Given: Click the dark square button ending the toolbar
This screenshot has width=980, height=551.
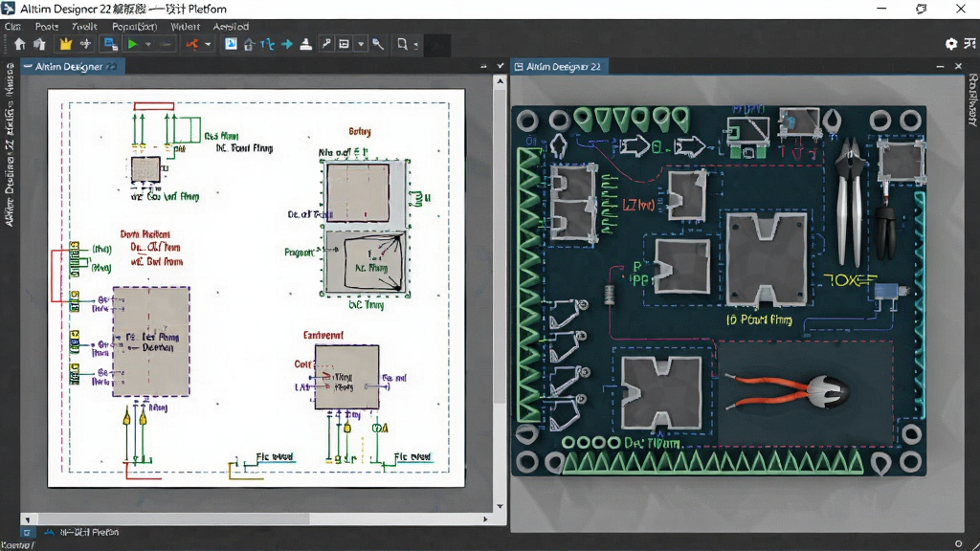Looking at the screenshot, I should tap(436, 45).
